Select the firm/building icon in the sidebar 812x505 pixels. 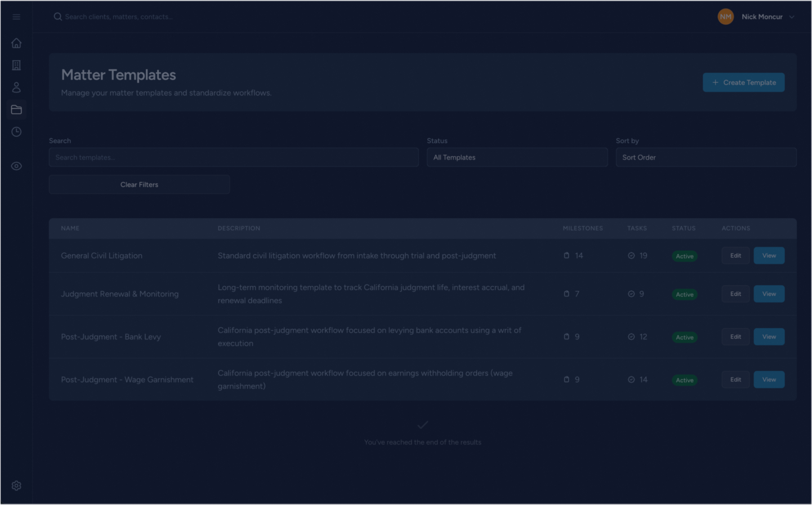[x=16, y=65]
